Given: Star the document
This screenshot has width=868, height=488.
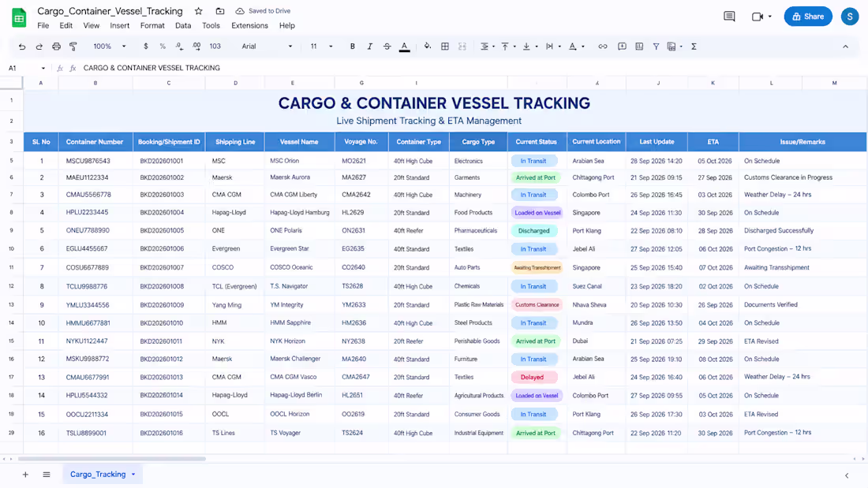Looking at the screenshot, I should [x=199, y=11].
